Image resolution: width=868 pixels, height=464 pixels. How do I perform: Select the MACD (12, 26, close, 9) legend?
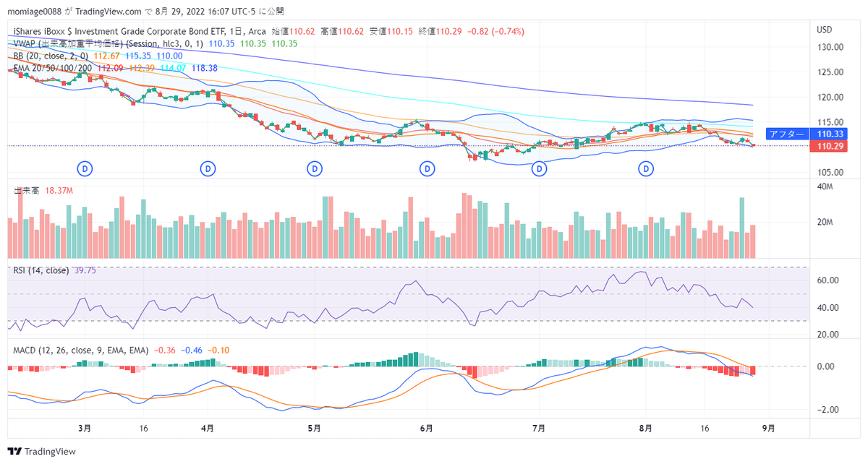click(81, 350)
